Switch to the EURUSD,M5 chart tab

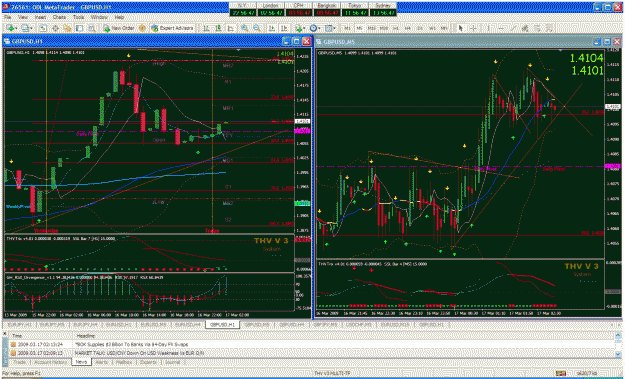pos(153,325)
